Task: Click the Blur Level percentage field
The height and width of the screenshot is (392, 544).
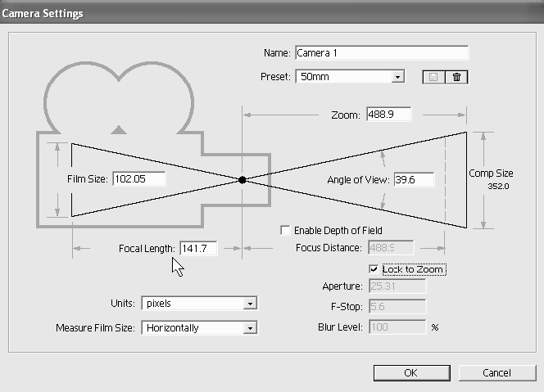Action: pos(397,327)
